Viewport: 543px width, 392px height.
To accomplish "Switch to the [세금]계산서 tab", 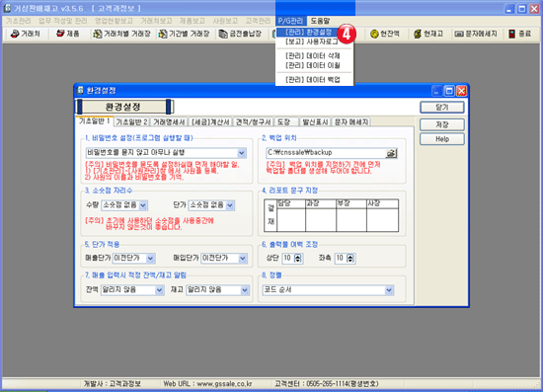I will coord(210,121).
